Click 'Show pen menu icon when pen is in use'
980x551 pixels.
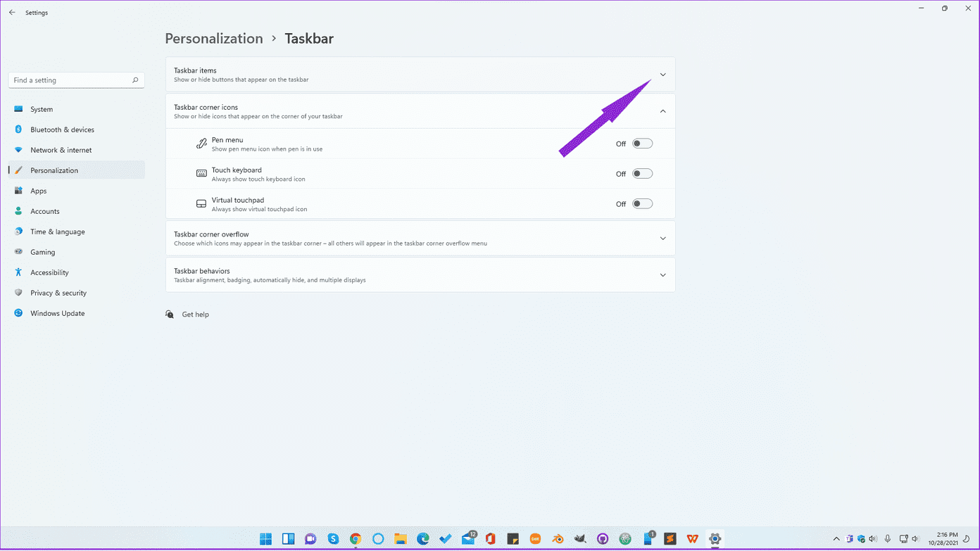[x=267, y=149]
